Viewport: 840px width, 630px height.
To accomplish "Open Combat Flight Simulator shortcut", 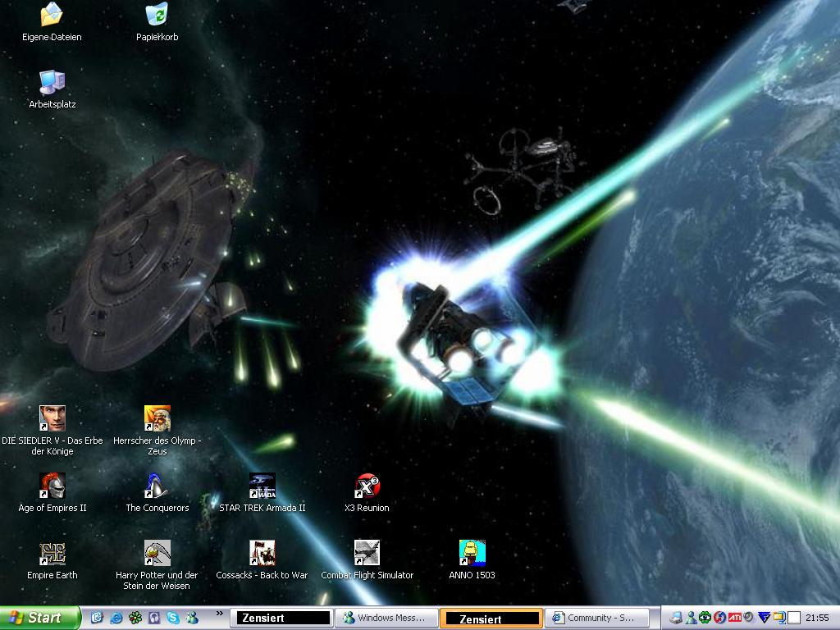I will click(x=367, y=553).
